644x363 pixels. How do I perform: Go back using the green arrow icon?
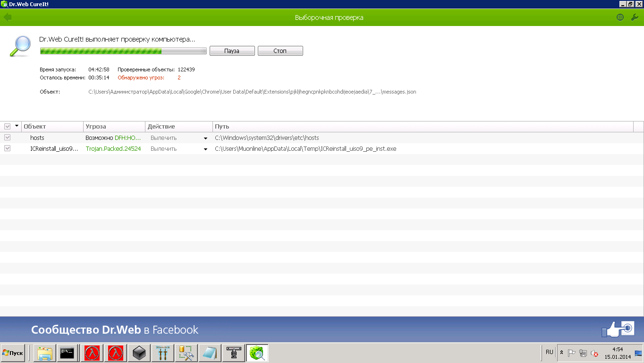point(8,17)
